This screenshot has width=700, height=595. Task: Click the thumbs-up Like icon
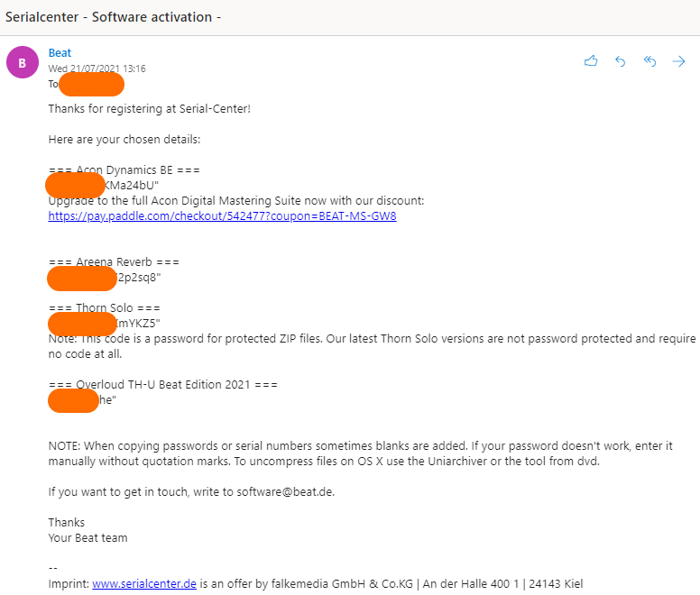click(591, 61)
